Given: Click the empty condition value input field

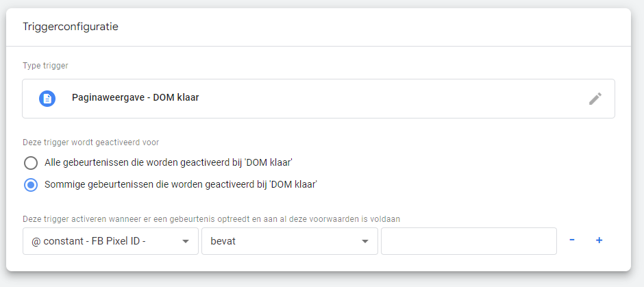Looking at the screenshot, I should click(x=469, y=241).
